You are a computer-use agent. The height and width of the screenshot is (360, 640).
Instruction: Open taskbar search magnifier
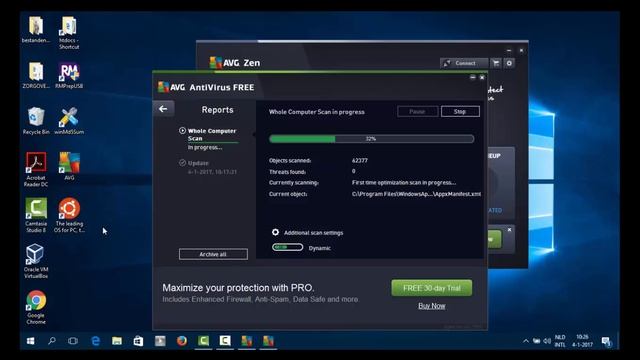coord(52,340)
